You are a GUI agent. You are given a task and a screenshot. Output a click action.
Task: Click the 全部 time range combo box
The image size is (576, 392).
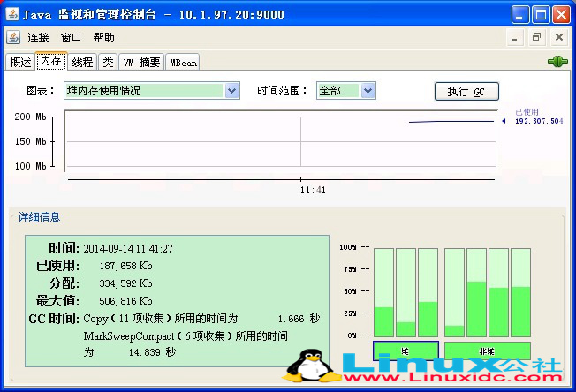(x=346, y=91)
